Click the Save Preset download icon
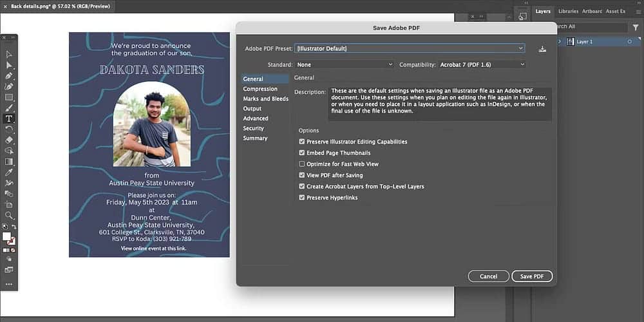 click(542, 49)
